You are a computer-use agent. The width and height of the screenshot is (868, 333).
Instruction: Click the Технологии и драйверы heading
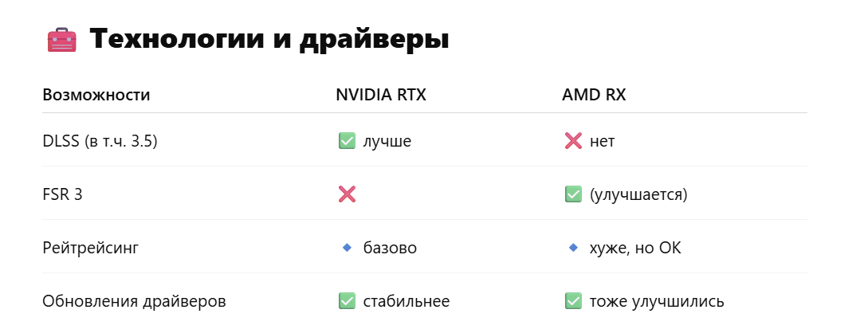click(x=269, y=40)
